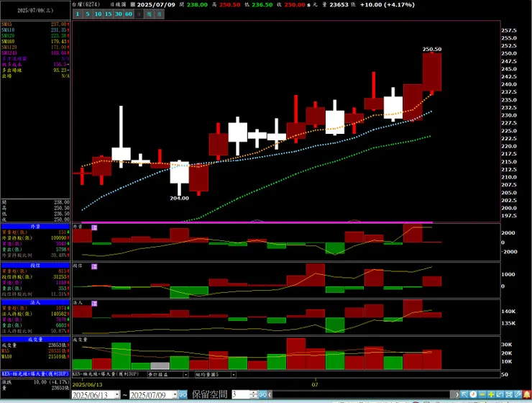Select the 外資 panel header
Screen dimensions: 532x403
(x=35, y=226)
